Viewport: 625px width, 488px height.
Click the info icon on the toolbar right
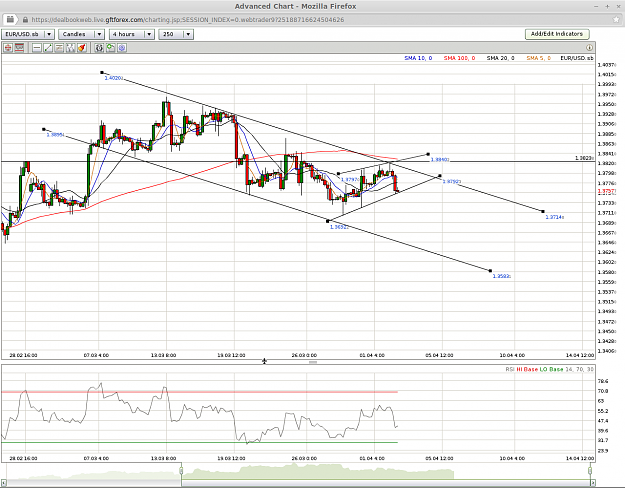tap(589, 48)
